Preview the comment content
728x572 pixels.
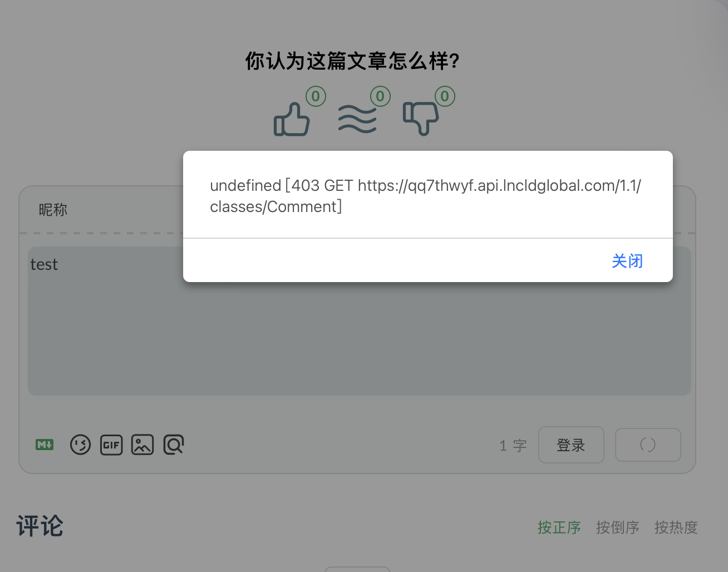click(174, 445)
